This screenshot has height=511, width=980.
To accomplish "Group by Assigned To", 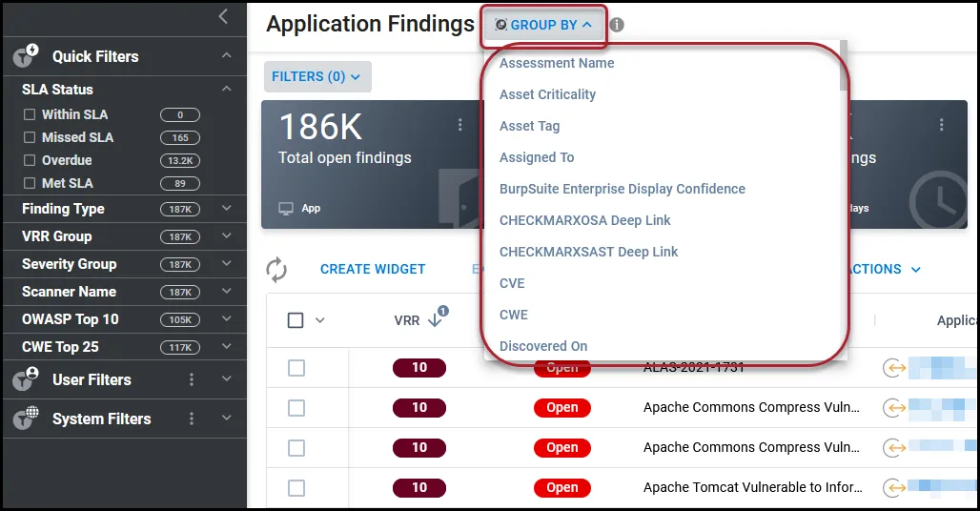I will [x=537, y=157].
